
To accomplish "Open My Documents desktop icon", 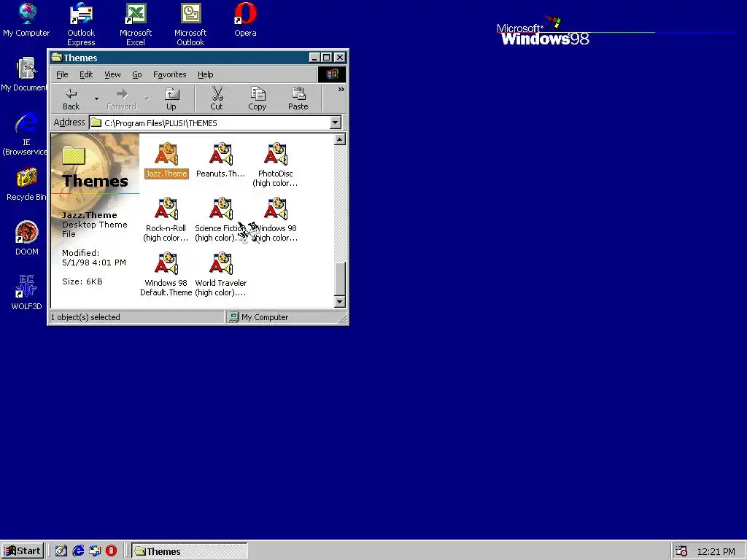I will tap(24, 75).
